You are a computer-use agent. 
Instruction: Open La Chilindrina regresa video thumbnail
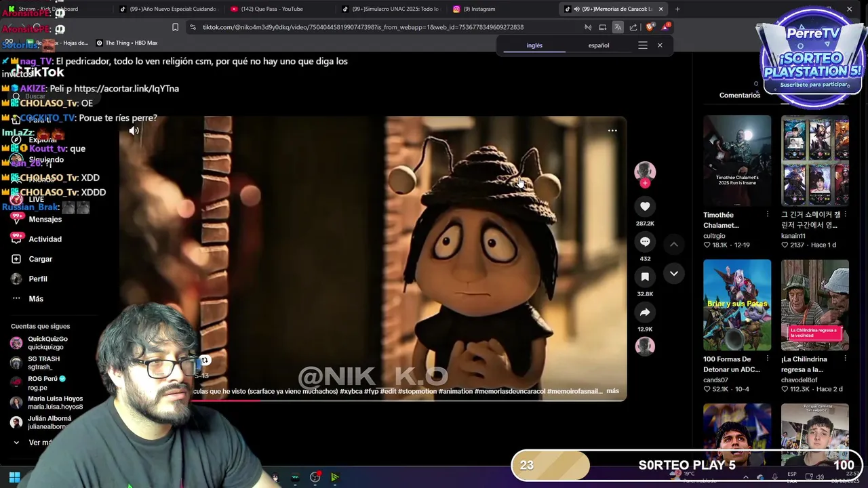point(815,305)
